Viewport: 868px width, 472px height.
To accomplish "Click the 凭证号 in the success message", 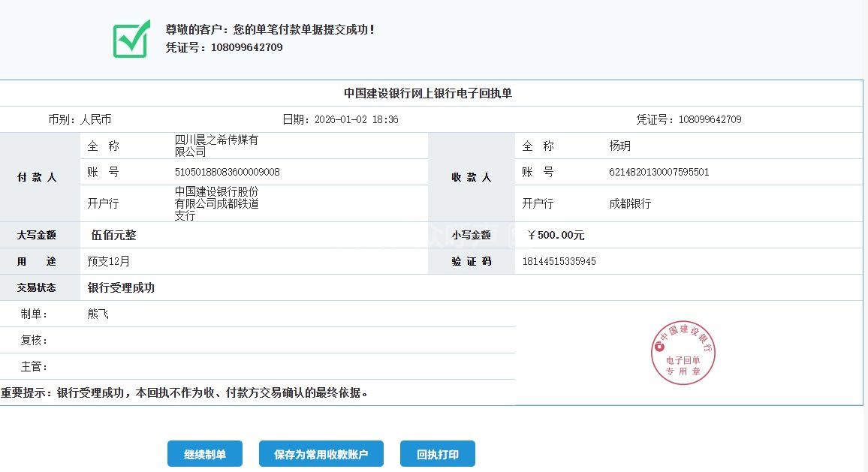I will [x=225, y=47].
